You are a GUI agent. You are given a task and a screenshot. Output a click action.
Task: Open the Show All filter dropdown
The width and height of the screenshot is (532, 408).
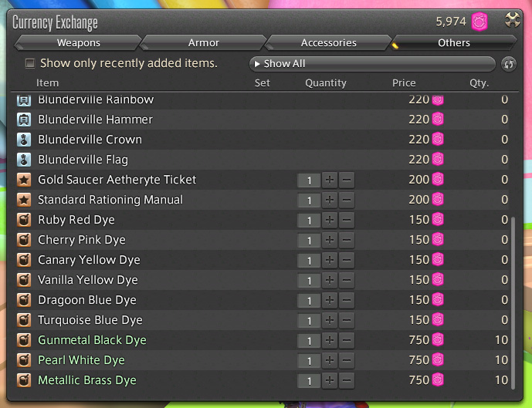[372, 64]
